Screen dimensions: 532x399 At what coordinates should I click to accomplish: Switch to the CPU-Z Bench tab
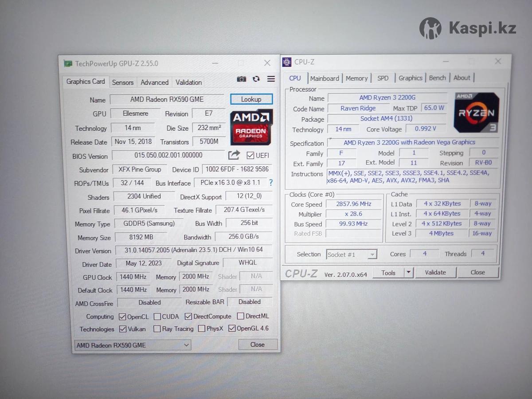click(438, 78)
